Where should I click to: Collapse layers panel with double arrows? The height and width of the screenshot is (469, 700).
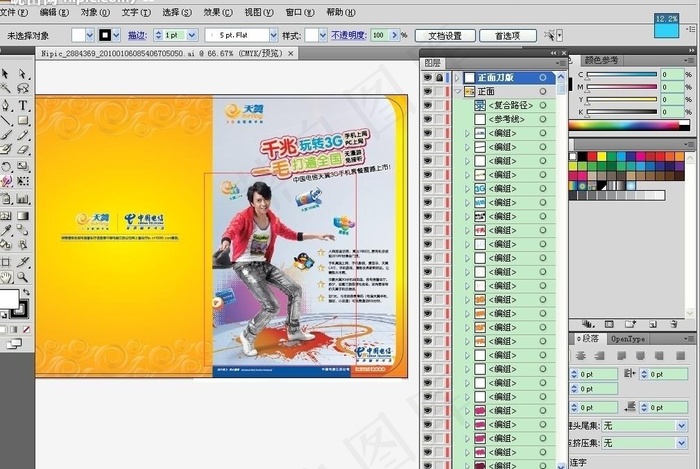pyautogui.click(x=554, y=53)
